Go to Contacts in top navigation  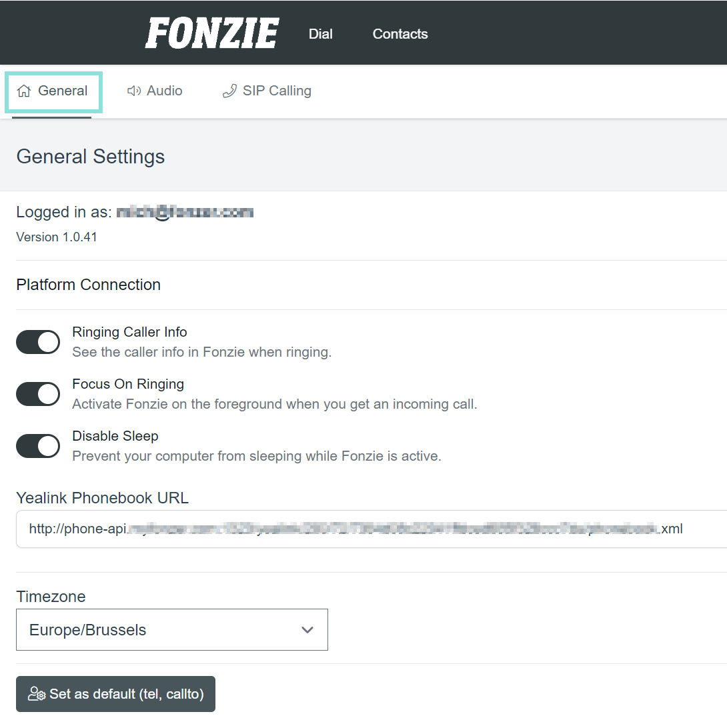(x=400, y=34)
